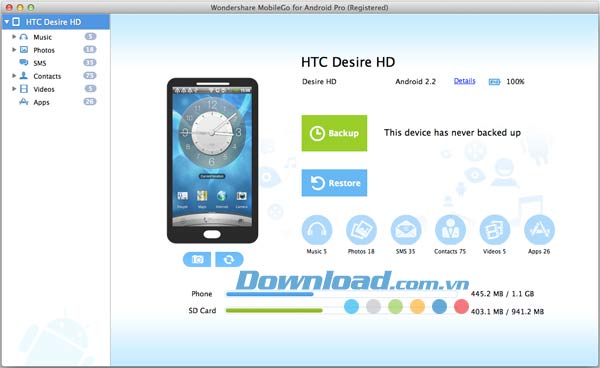
Task: Select Photos in the sidebar
Action: coord(44,50)
